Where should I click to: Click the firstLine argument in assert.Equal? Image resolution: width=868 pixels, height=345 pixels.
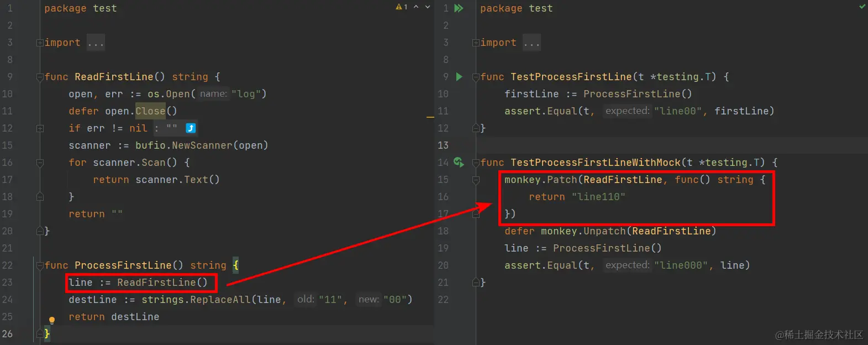tap(741, 111)
